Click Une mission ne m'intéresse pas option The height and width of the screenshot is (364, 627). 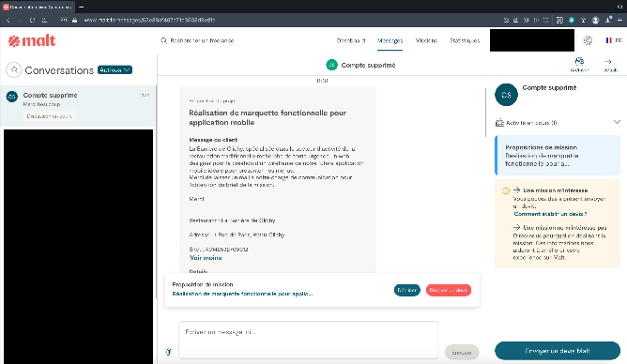coord(565,227)
